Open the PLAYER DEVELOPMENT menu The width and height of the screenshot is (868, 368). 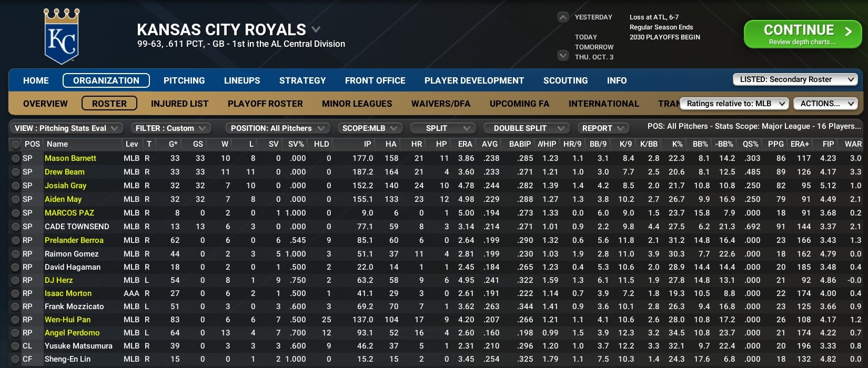[474, 80]
